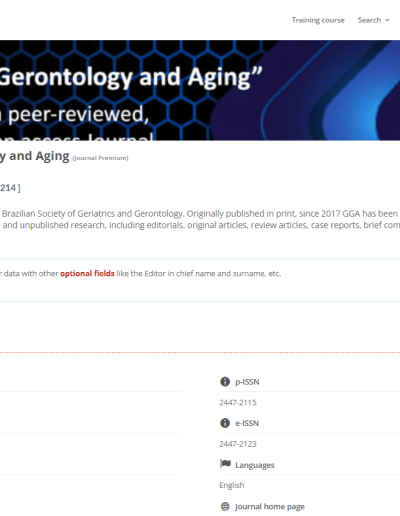Click the Journal Premium label
This screenshot has width=400, height=516.
pyautogui.click(x=100, y=158)
